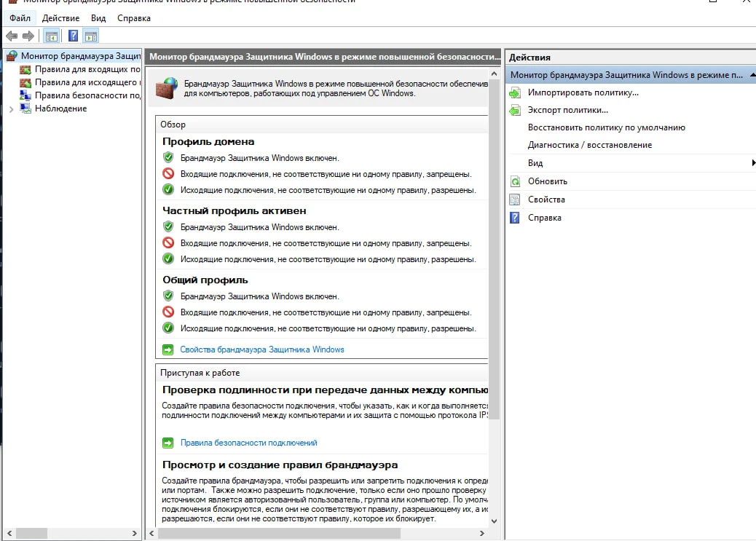Click the Просмотр и создание правил брандмауэра heading
The height and width of the screenshot is (541, 756).
[x=280, y=465]
